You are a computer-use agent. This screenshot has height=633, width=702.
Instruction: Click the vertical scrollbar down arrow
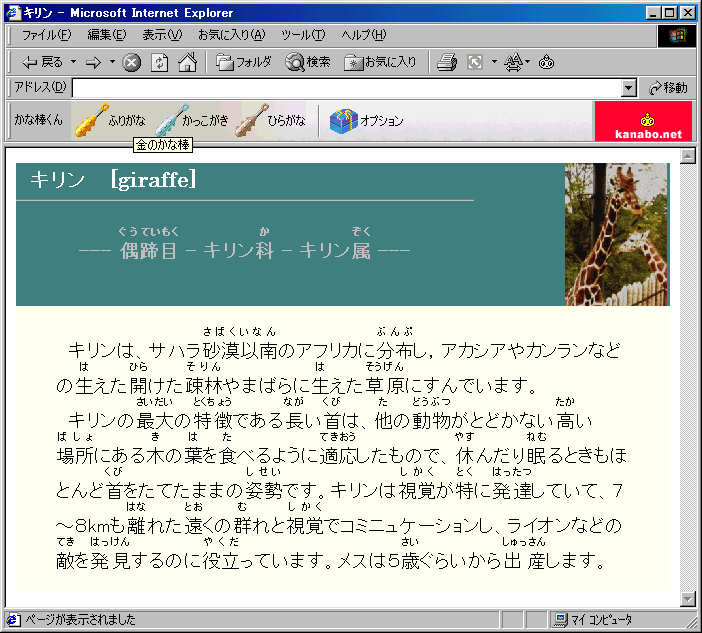coord(687,599)
